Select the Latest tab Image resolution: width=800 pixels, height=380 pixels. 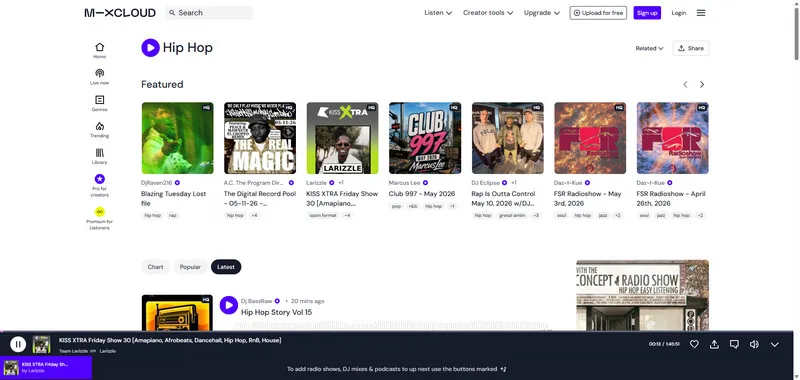pyautogui.click(x=226, y=267)
